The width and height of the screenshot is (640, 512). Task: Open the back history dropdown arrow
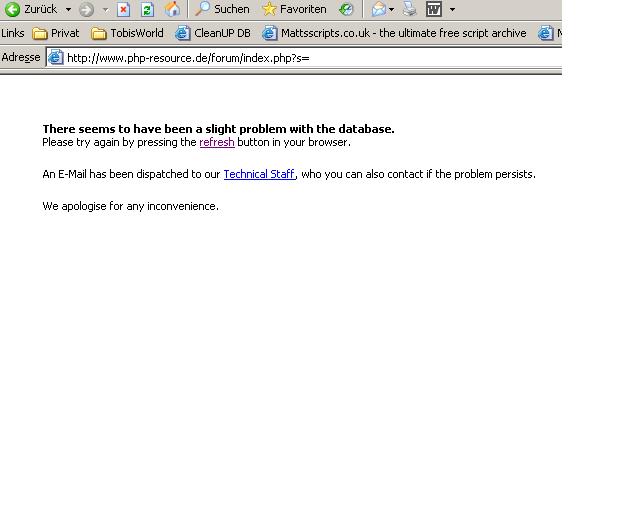coord(68,10)
